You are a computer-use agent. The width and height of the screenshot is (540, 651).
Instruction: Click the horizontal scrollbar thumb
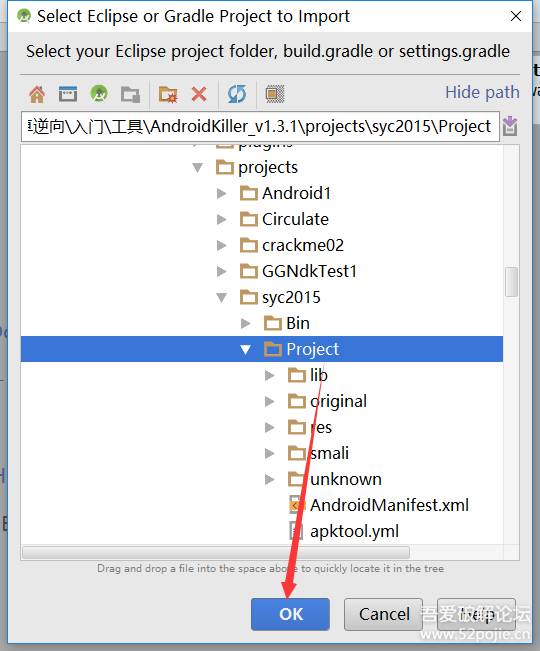pos(216,553)
